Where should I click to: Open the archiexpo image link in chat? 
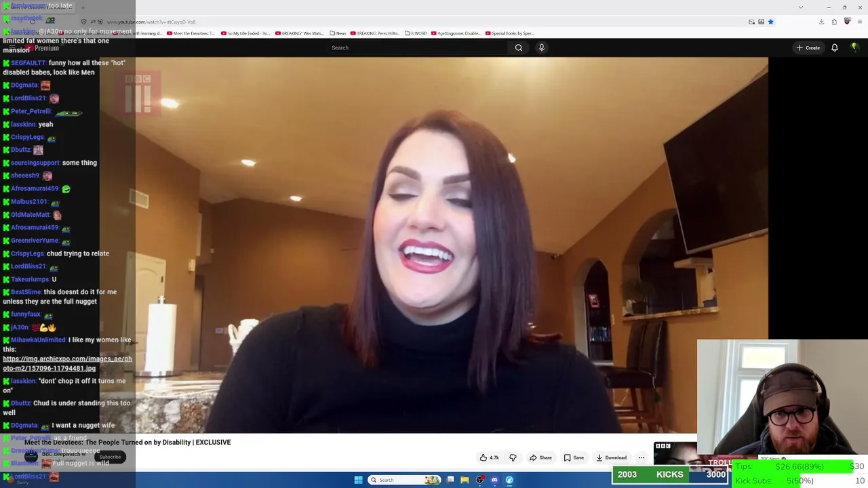[x=67, y=363]
